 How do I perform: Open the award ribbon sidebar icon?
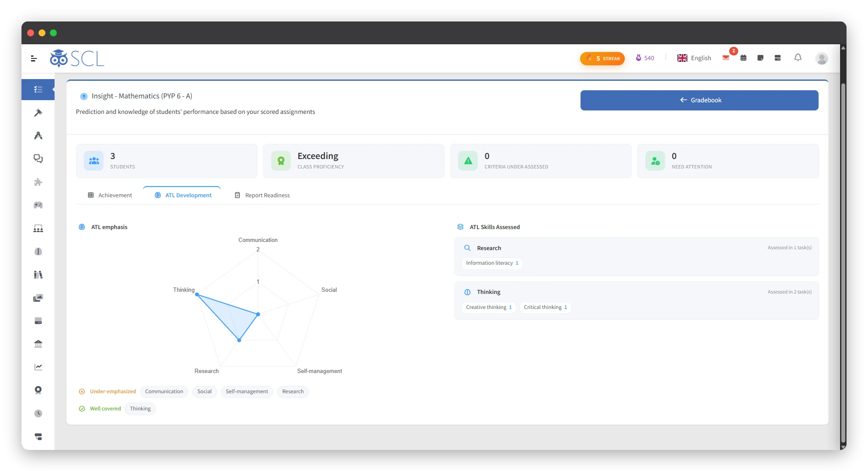(38, 390)
